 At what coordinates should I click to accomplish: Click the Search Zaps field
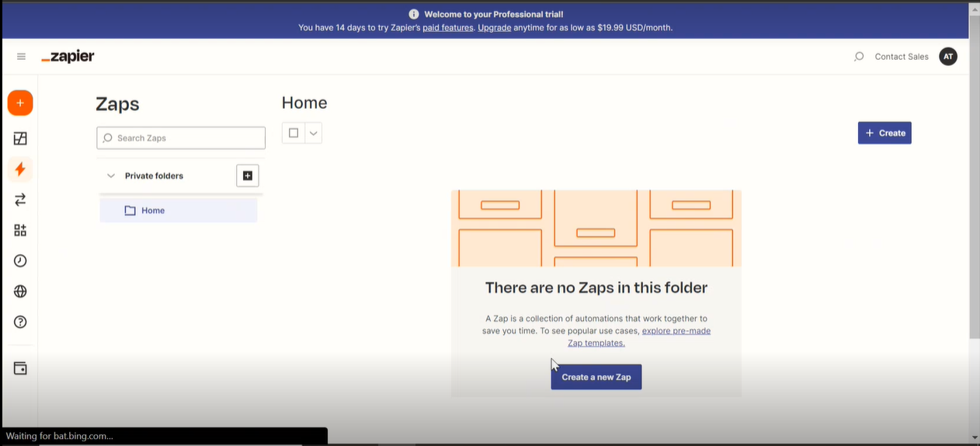click(181, 138)
